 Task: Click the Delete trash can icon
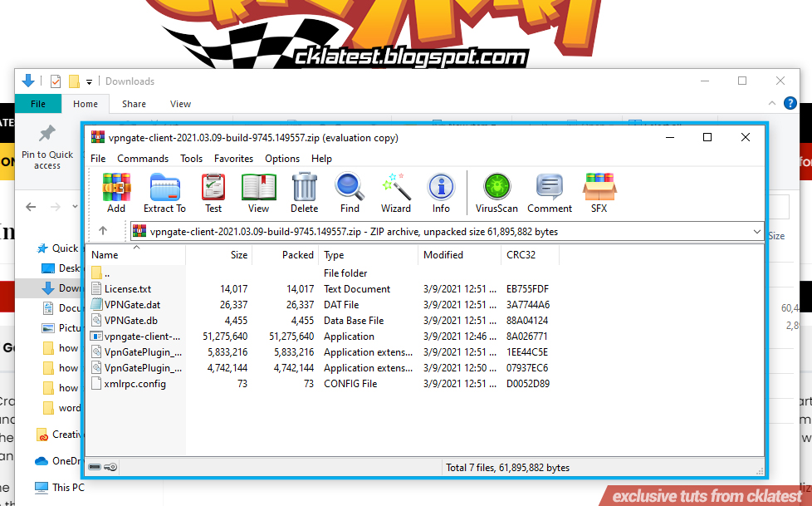[x=304, y=187]
